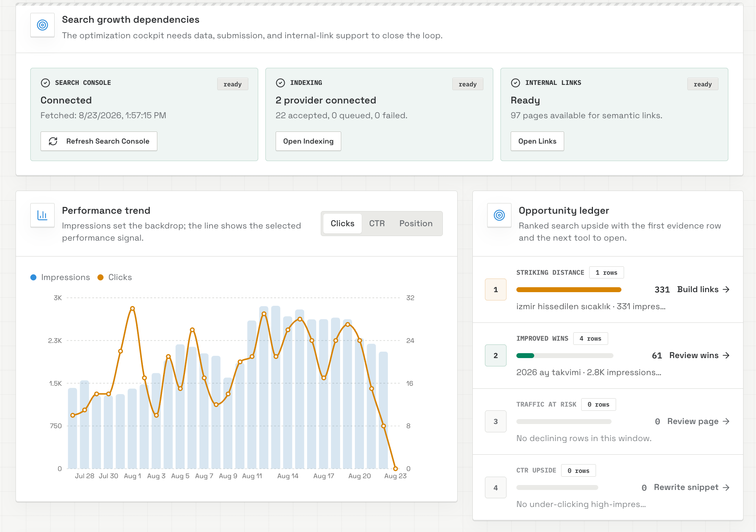Viewport: 756px width, 532px height.
Task: Click the orange Clicks legend dot
Action: click(x=100, y=277)
